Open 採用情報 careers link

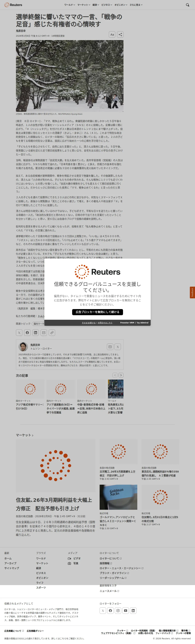click(x=106, y=563)
